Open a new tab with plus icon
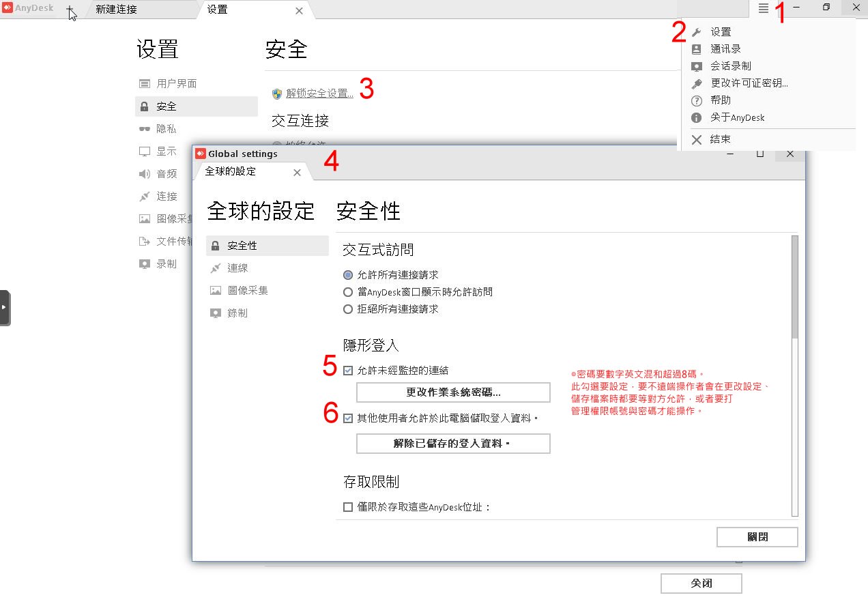Screen dimensions: 868x604 70,10
